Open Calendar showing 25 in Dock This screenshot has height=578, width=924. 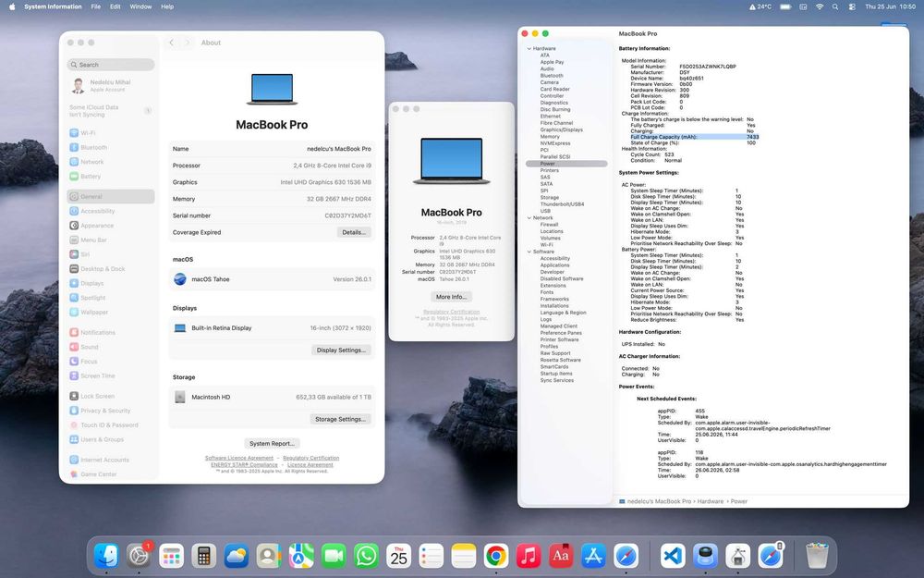pos(399,556)
